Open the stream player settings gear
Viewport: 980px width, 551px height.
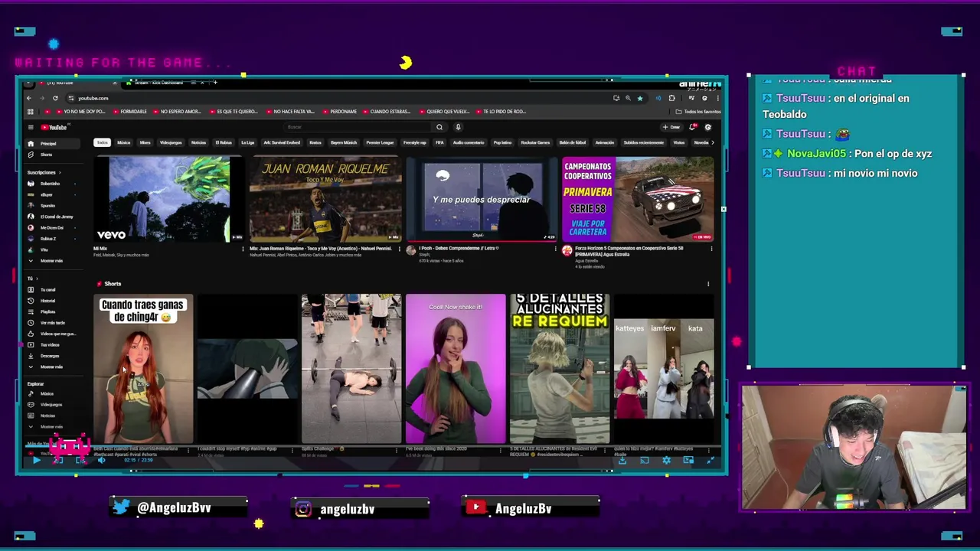point(666,460)
